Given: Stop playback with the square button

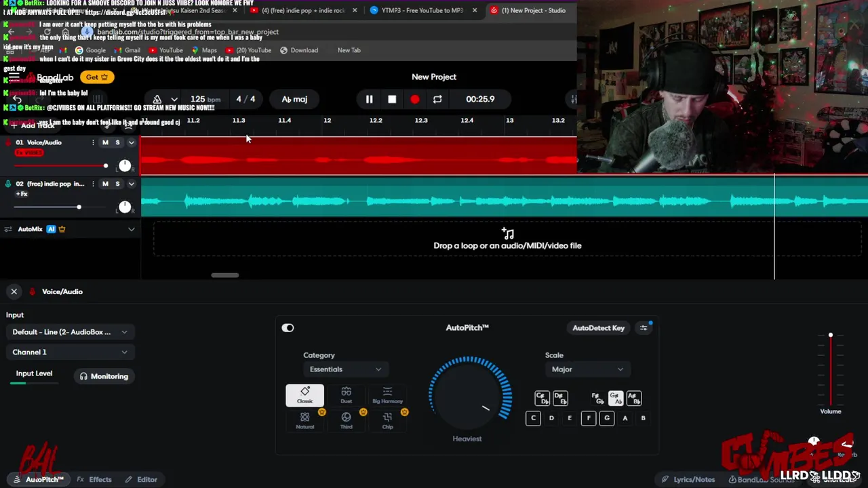Looking at the screenshot, I should click(x=392, y=100).
